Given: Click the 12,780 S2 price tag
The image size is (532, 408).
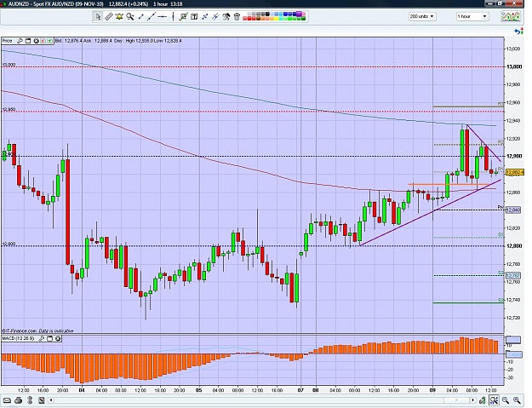Looking at the screenshot, I should [x=513, y=275].
